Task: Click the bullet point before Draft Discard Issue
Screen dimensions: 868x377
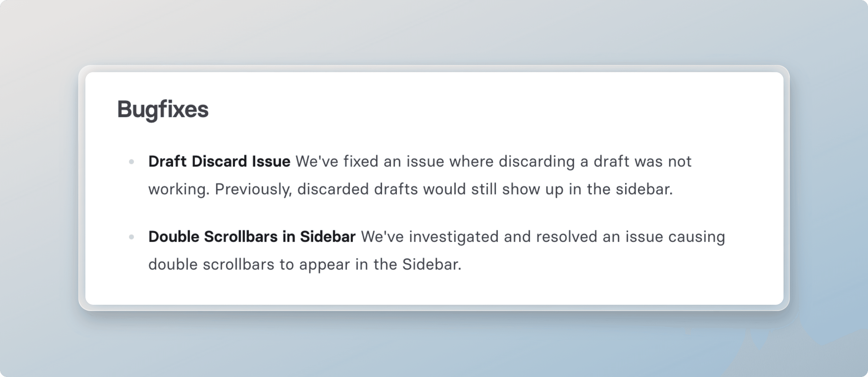Action: [x=131, y=162]
